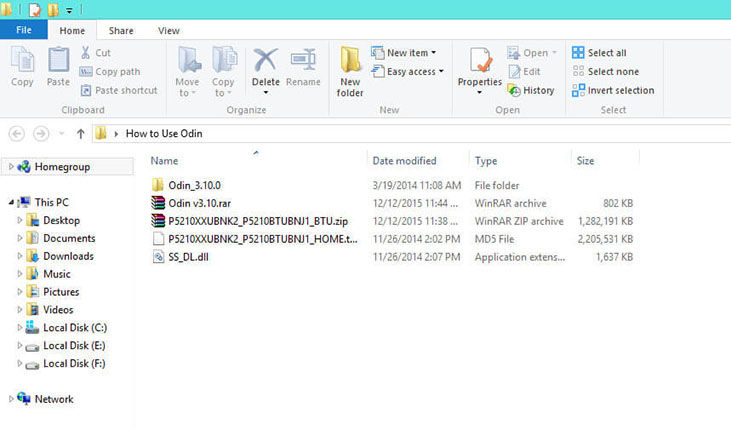Switch to the View ribbon tab
The width and height of the screenshot is (731, 430).
(x=169, y=31)
